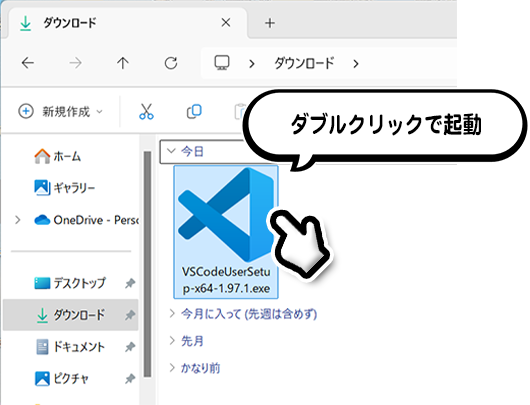Viewport: 530px width, 405px height.
Task: Click the pin icon next to ダウンロード
Action: tap(130, 315)
